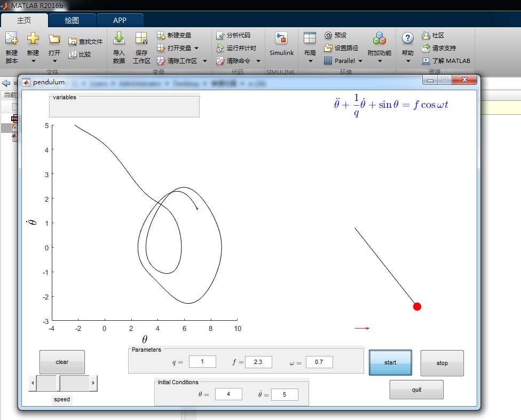Viewport: 521px width, 420px height.
Task: Click the Save Workspace (保存工作区) icon
Action: click(x=141, y=38)
